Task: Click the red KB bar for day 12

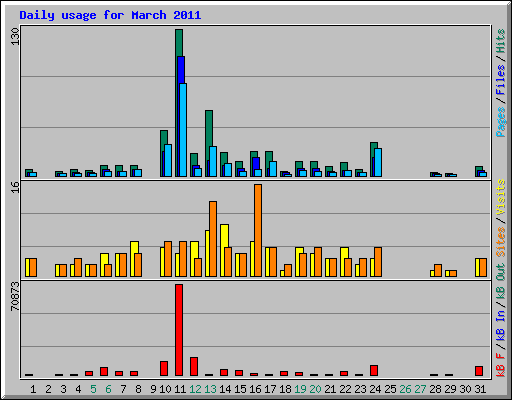Action: click(194, 367)
